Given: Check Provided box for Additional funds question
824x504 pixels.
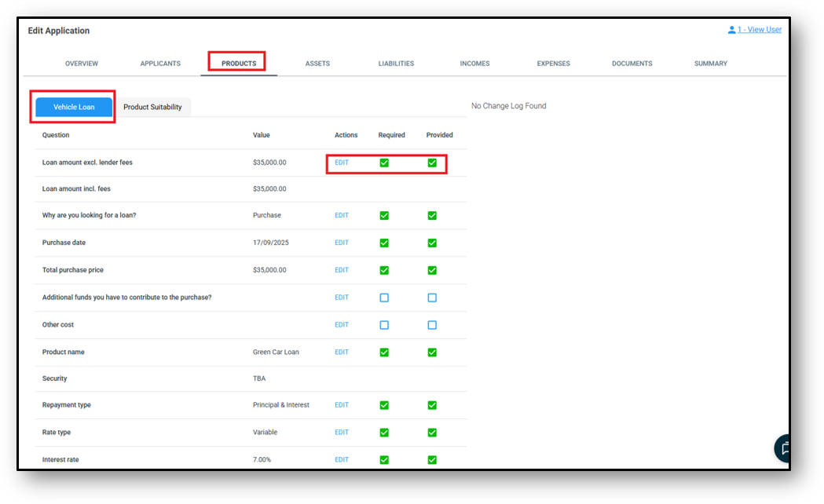Looking at the screenshot, I should click(x=432, y=298).
